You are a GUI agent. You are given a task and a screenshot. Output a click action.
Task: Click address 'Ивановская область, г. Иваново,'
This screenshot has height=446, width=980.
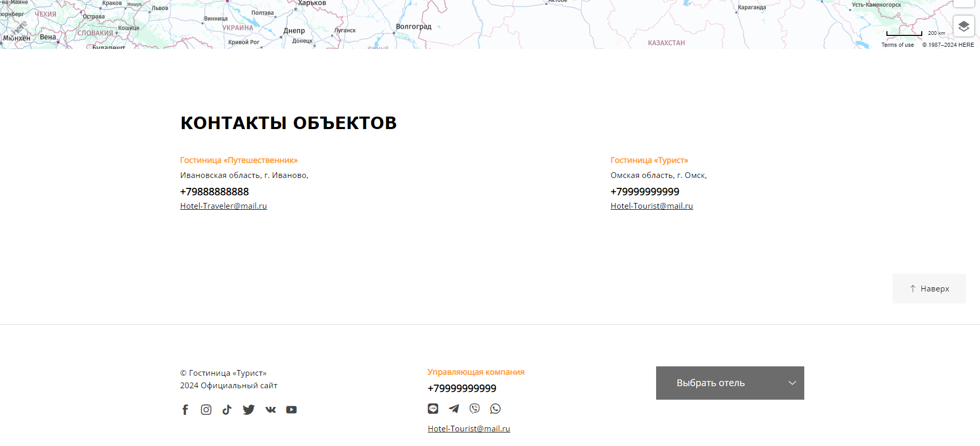(x=244, y=175)
